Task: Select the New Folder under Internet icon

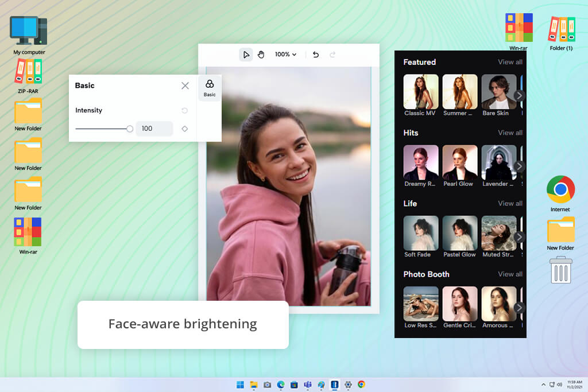Action: [x=560, y=234]
